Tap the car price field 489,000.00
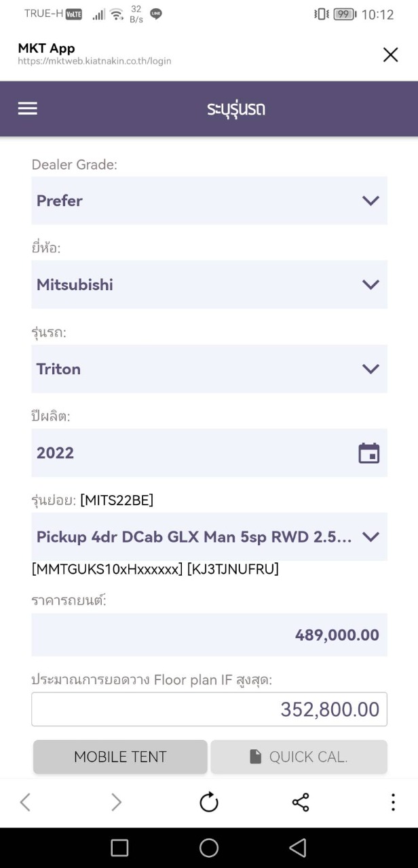The image size is (418, 868). pyautogui.click(x=209, y=635)
